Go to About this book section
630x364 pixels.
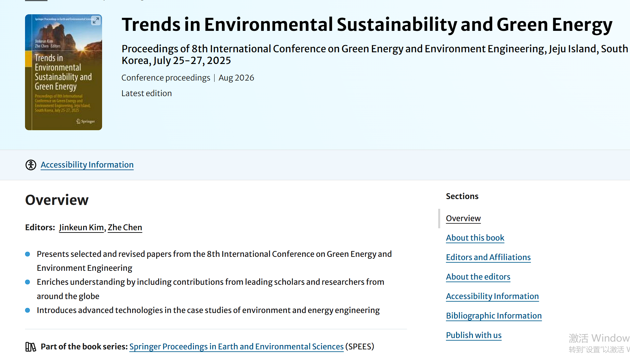(475, 238)
